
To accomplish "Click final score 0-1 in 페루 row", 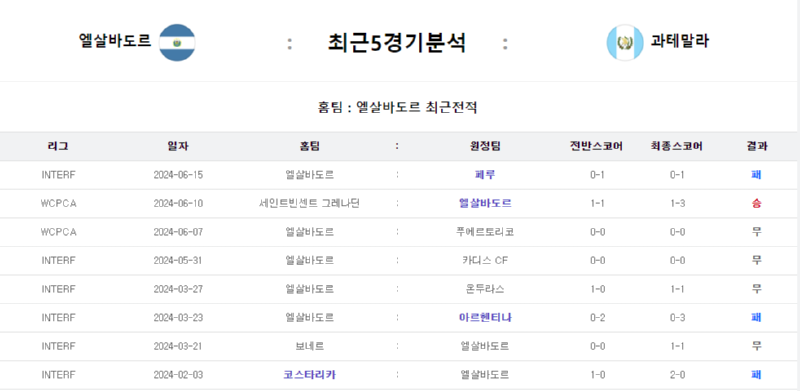I will point(677,175).
